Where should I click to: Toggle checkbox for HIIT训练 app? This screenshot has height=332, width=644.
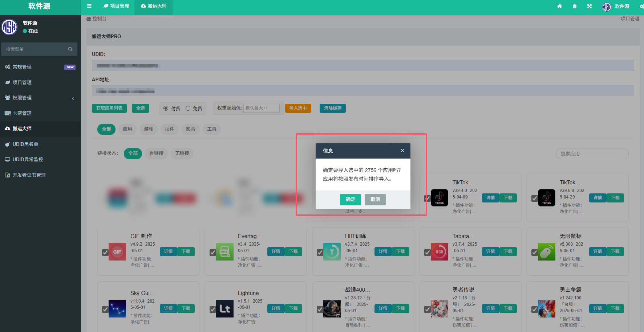320,252
